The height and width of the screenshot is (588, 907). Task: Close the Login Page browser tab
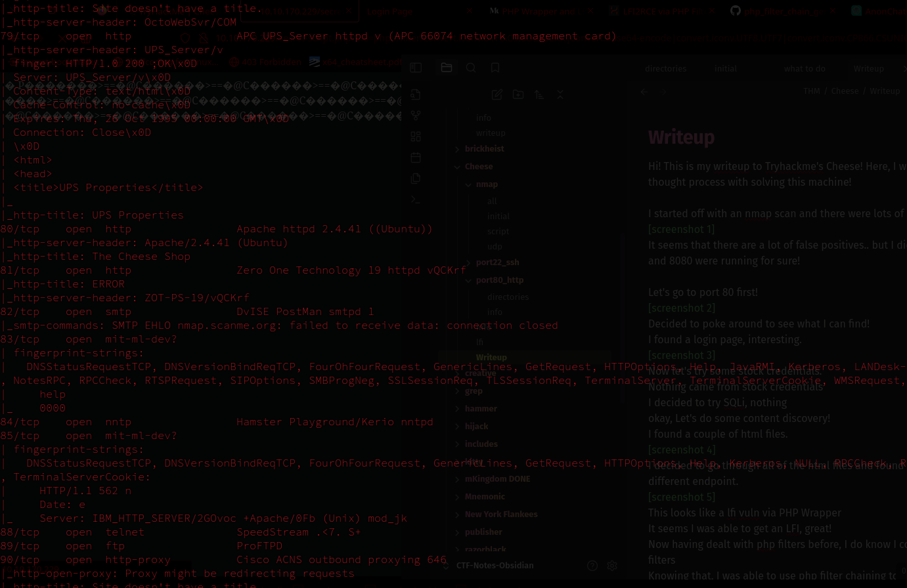[471, 11]
